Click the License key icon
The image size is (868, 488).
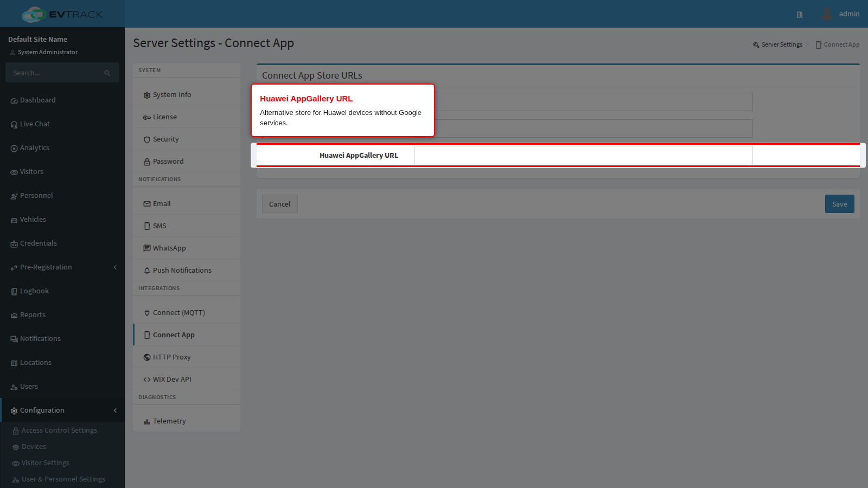[147, 117]
